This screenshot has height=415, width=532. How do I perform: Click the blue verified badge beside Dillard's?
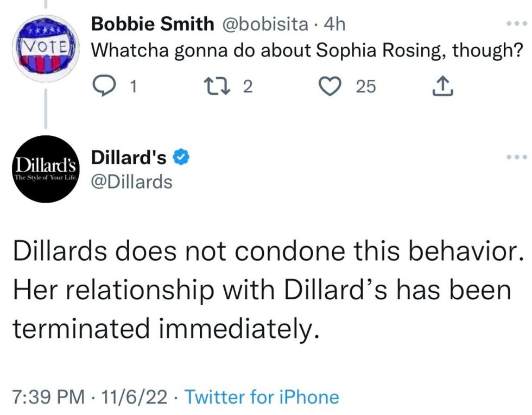[x=180, y=158]
